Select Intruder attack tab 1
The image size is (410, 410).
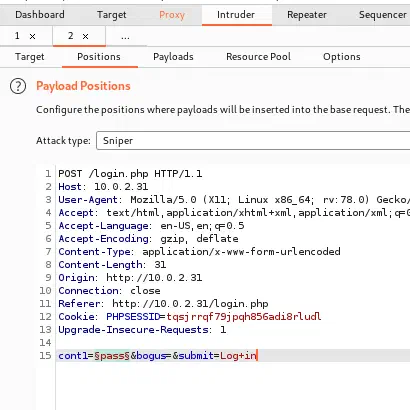(17, 36)
